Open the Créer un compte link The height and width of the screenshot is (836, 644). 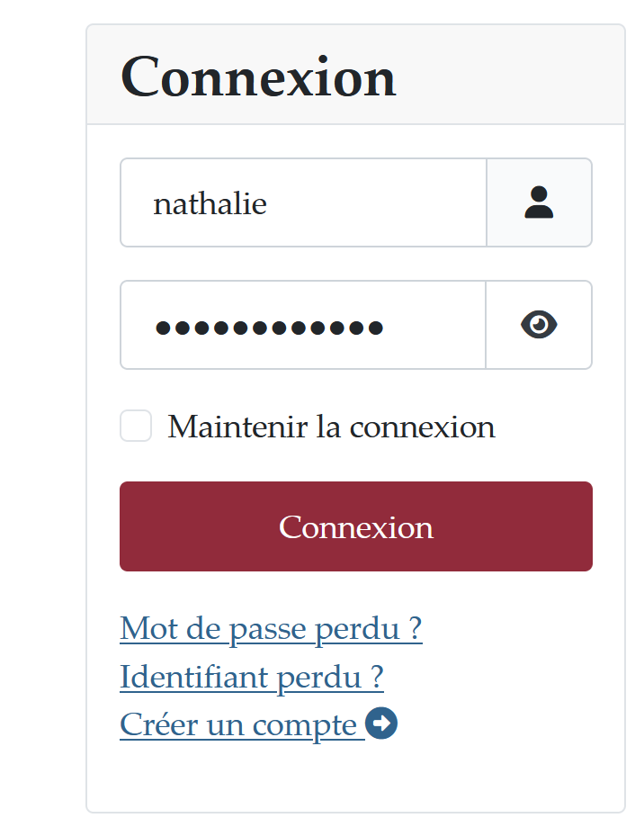coord(238,724)
